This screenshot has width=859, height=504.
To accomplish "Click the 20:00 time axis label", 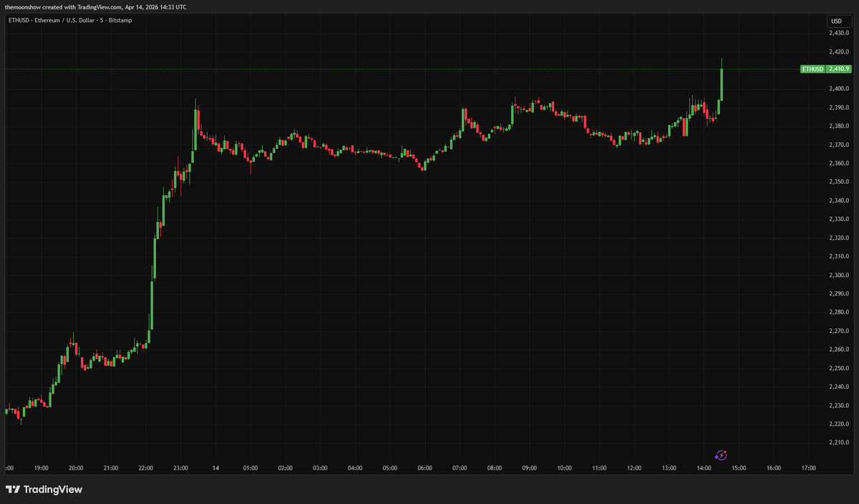I will (76, 468).
